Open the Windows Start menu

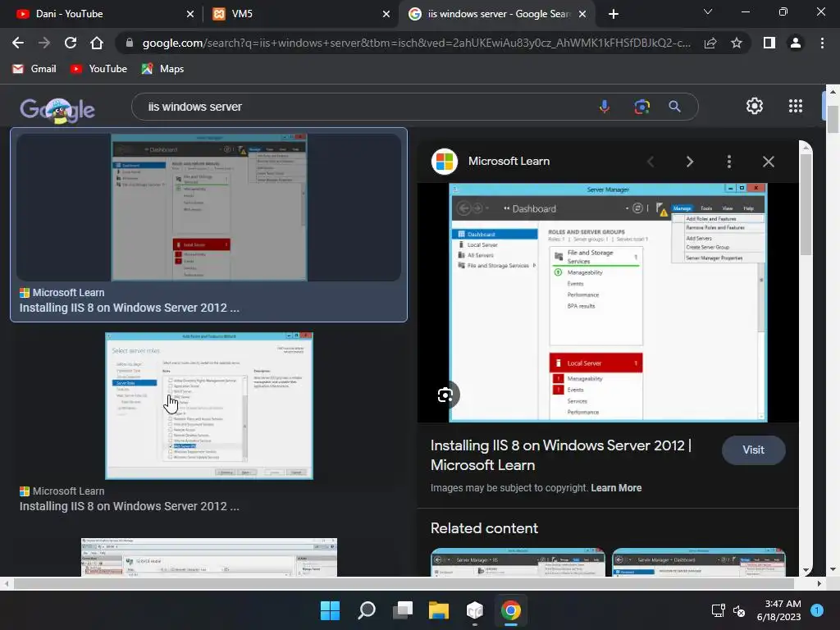pos(330,610)
